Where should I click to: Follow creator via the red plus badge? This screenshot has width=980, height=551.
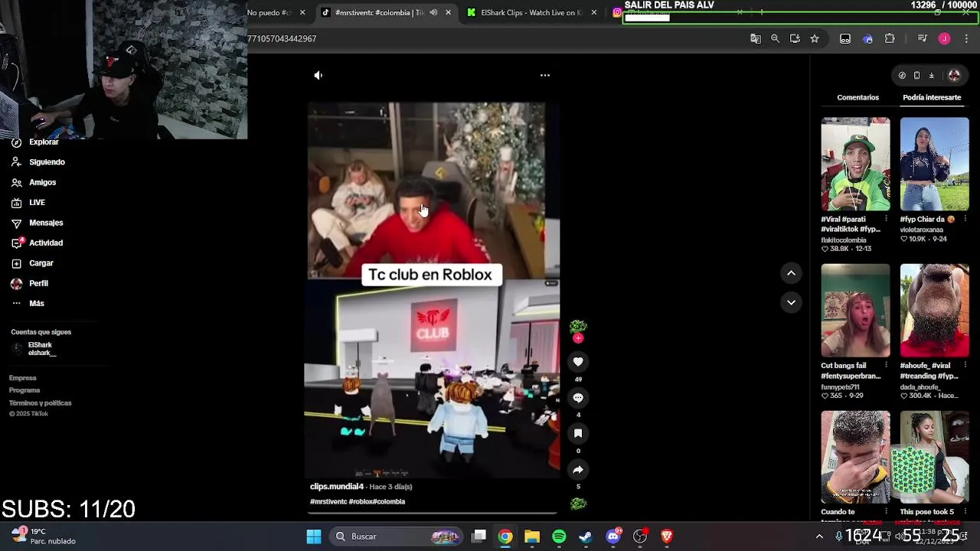click(578, 338)
